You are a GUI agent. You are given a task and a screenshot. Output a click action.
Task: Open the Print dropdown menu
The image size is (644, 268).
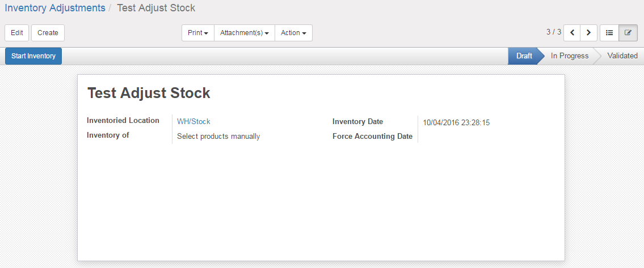click(x=197, y=33)
